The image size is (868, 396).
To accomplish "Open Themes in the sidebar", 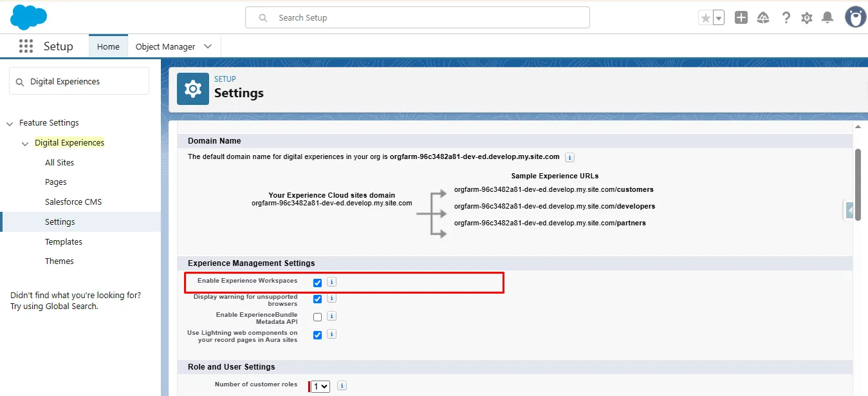I will point(59,261).
